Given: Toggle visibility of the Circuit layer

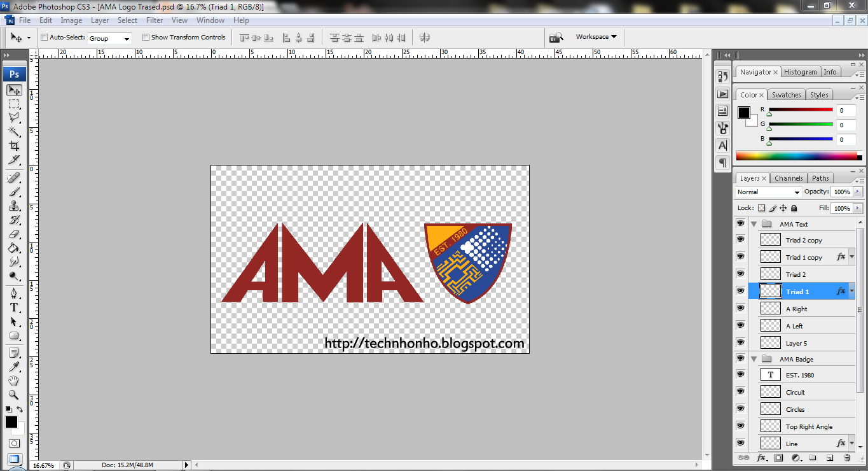Looking at the screenshot, I should (x=740, y=391).
